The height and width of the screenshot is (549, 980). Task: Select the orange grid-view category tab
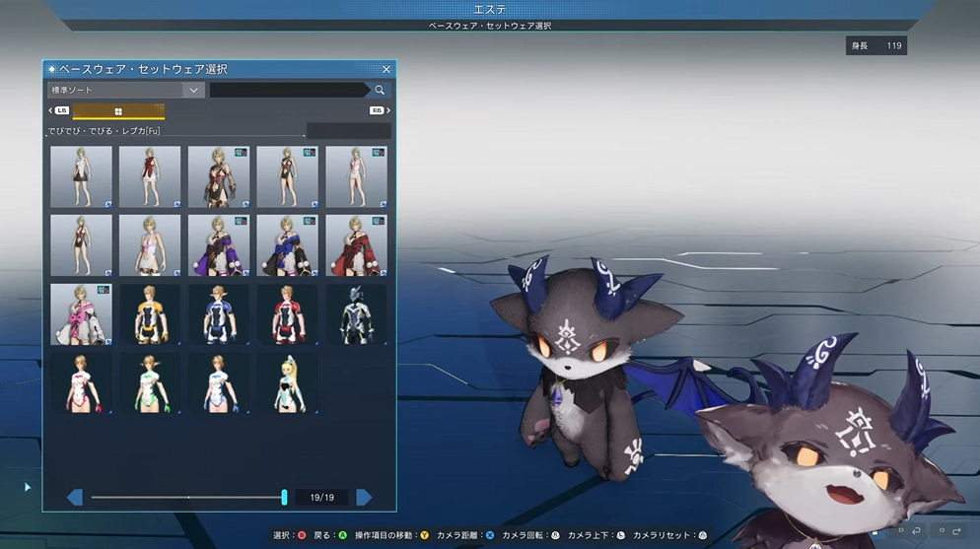[118, 111]
